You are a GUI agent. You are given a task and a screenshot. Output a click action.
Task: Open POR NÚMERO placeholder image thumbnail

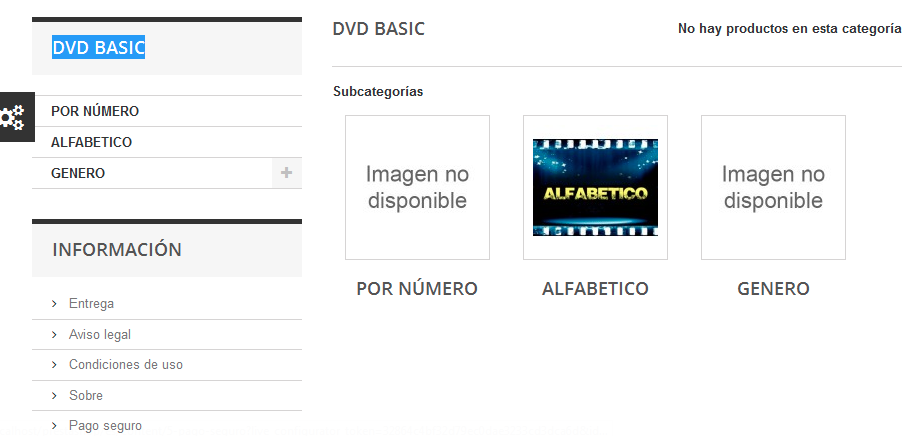417,188
